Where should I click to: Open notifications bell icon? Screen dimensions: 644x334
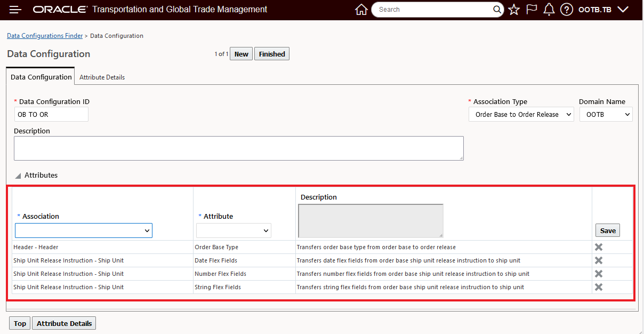coord(549,10)
